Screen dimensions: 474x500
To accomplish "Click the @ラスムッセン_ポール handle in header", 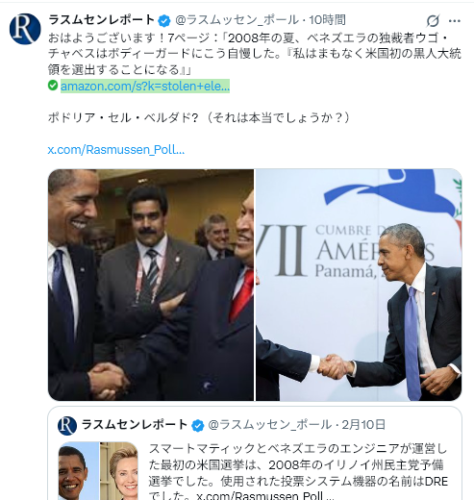I will tap(237, 20).
